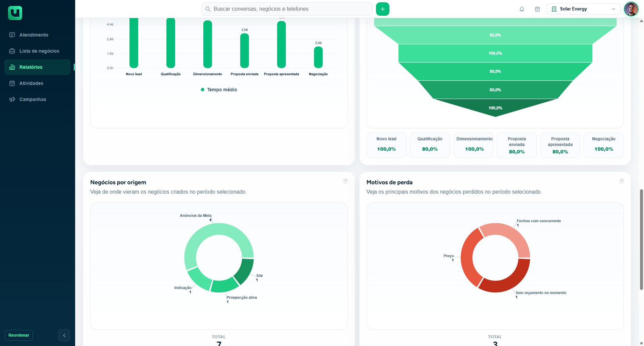Open notifications bell icon
This screenshot has height=346, width=644.
tap(522, 9)
